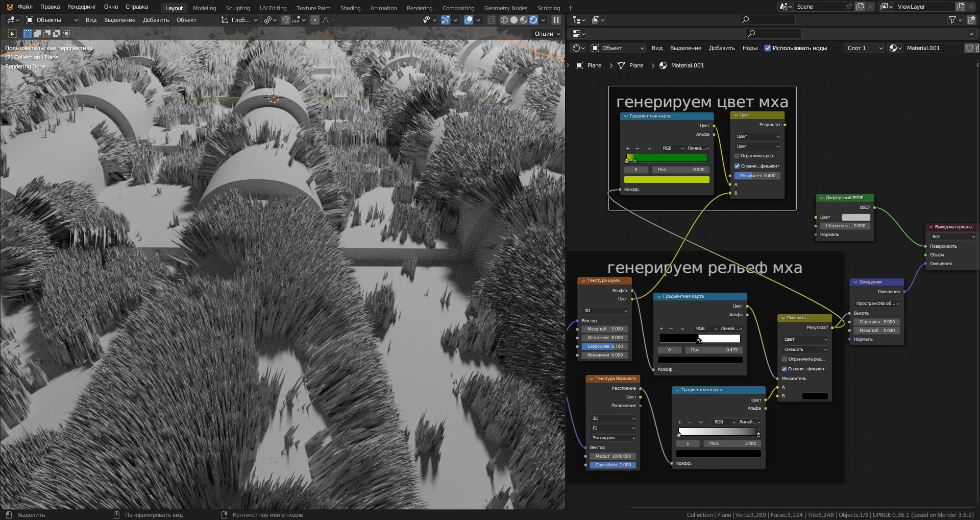980x520 pixels.
Task: Pause viewport render with the pause icon
Action: tap(556, 20)
